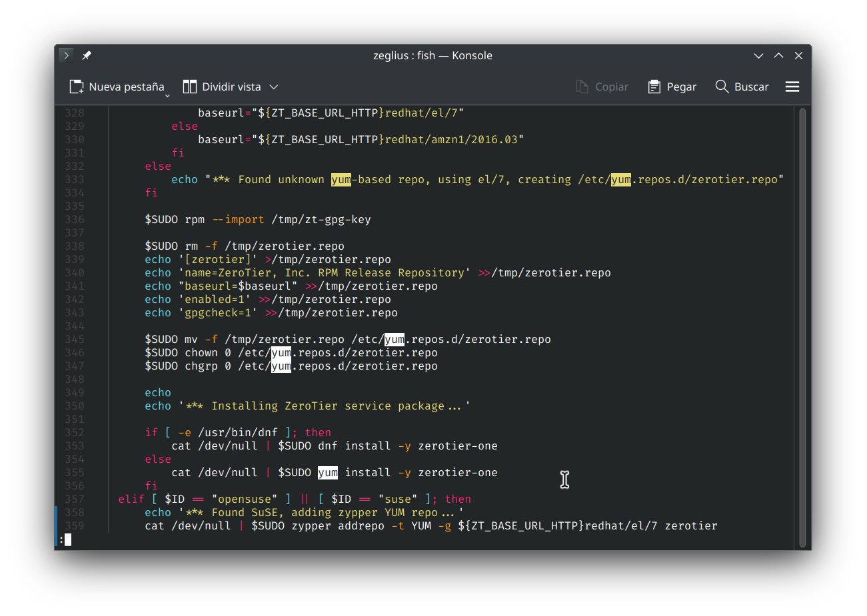Click 'redhat/el/7"' on line 328
Image resolution: width=867 pixels, height=616 pixels.
425,113
